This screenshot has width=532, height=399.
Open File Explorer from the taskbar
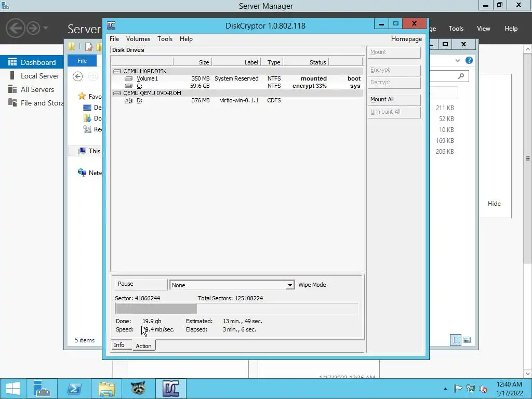point(107,389)
